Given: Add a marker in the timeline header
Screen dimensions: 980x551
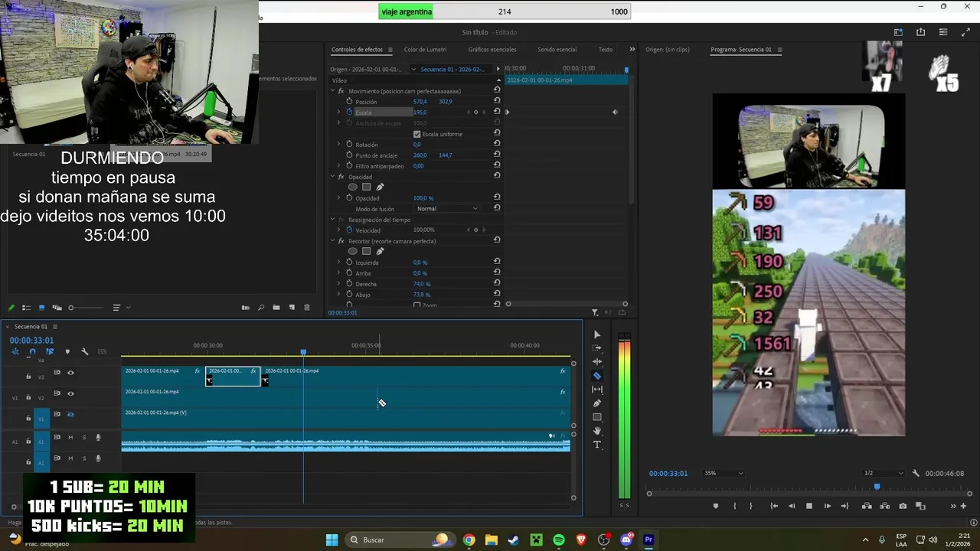Looking at the screenshot, I should pyautogui.click(x=67, y=352).
